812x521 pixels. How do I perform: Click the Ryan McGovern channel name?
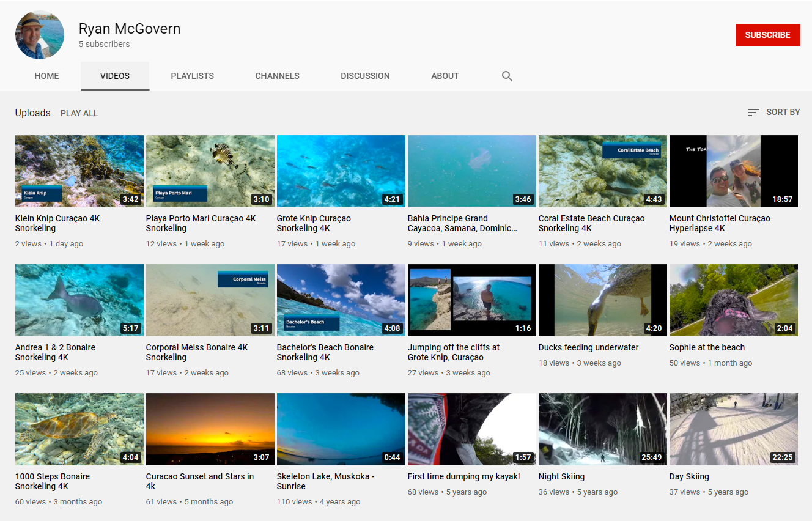(x=129, y=28)
